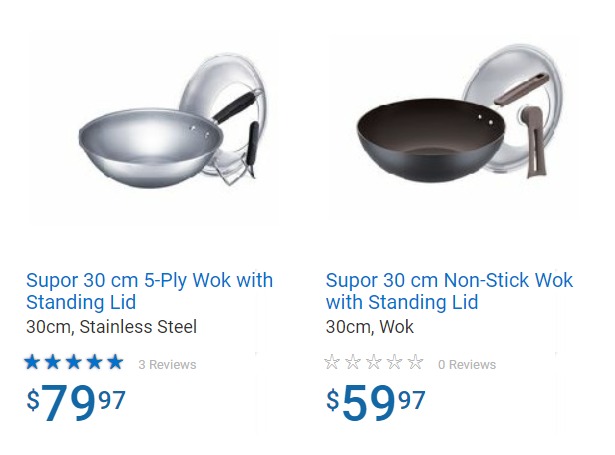Click the second blue star of the 5-Ply Wok rating
This screenshot has width=615, height=455.
pos(53,362)
